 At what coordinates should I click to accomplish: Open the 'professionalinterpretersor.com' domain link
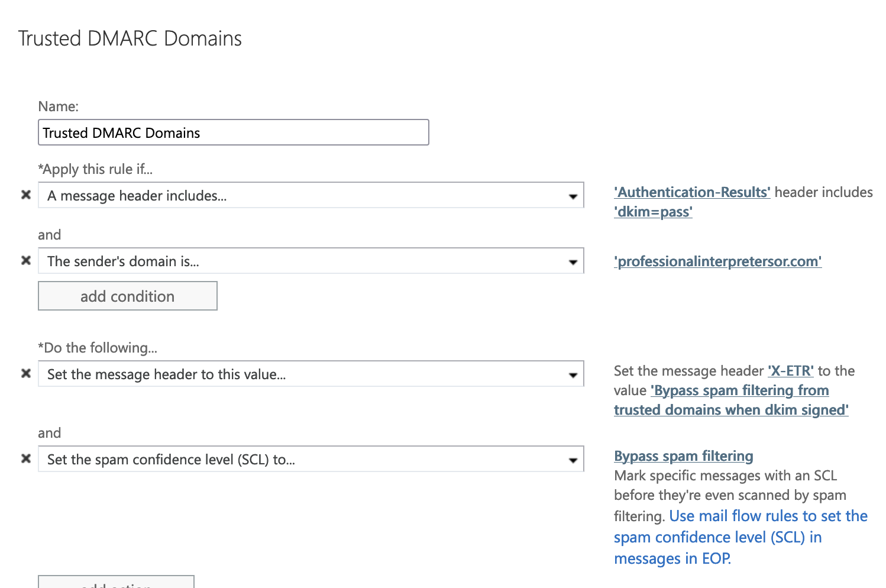pos(717,261)
